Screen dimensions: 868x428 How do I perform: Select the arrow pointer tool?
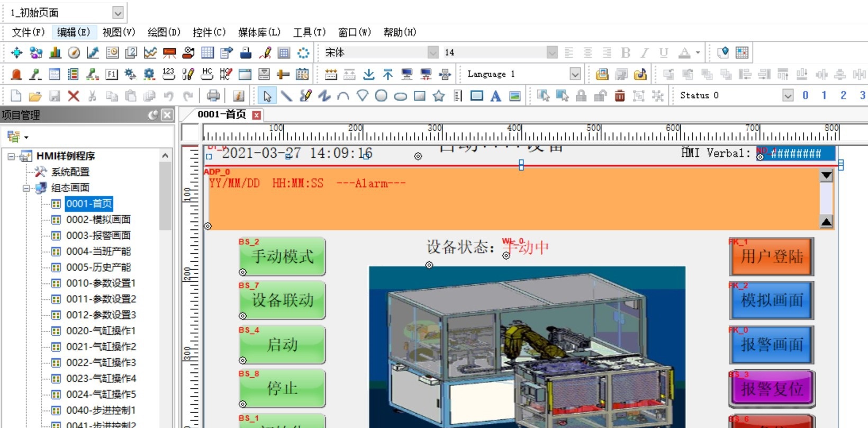pos(267,96)
